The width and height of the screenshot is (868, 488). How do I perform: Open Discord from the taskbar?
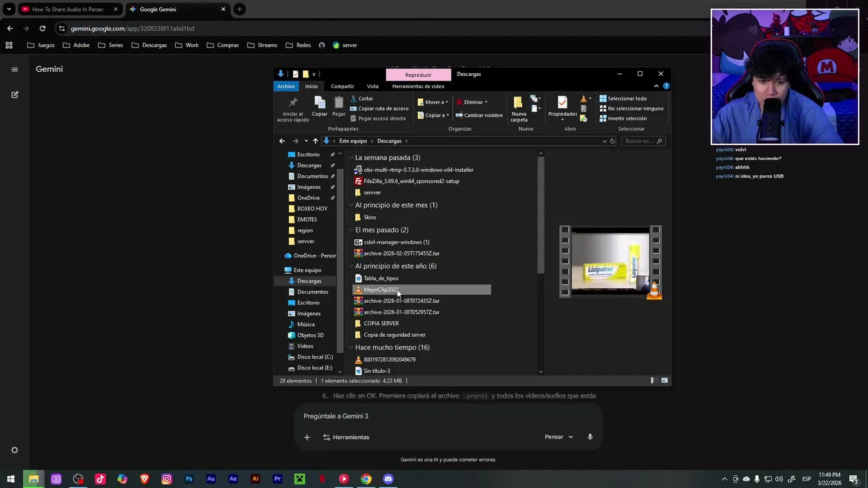388,479
